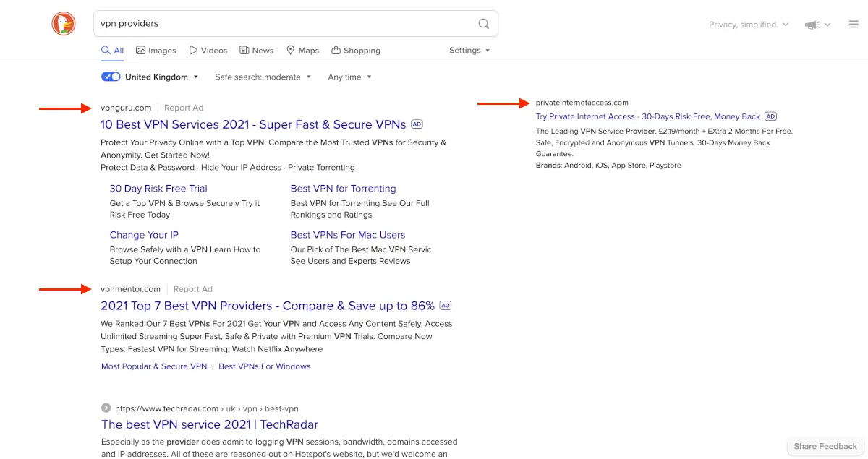The height and width of the screenshot is (459, 868).
Task: Open the Most Popular & Secure VPN sitelink
Action: point(154,366)
